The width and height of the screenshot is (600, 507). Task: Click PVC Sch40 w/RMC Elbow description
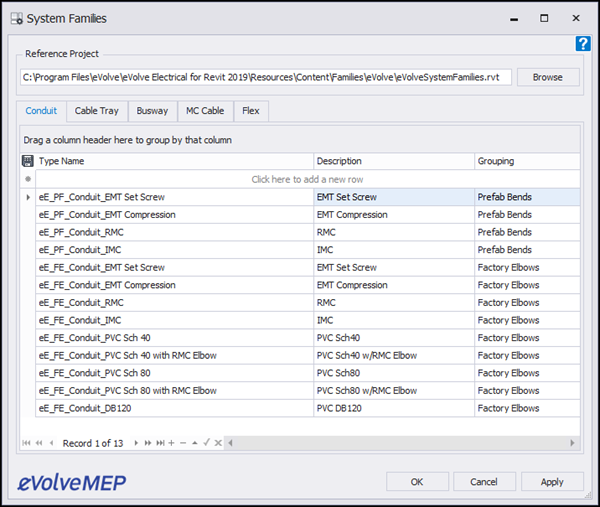click(x=394, y=356)
